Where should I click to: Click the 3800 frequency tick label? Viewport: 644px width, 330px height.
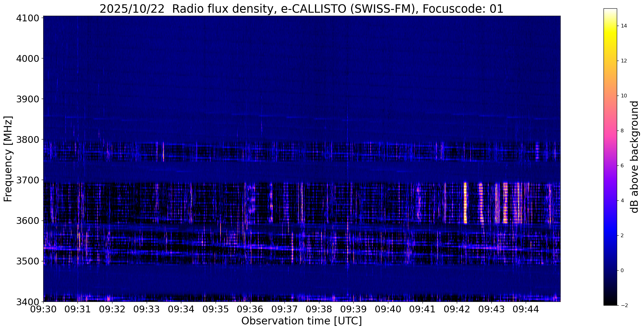point(28,139)
